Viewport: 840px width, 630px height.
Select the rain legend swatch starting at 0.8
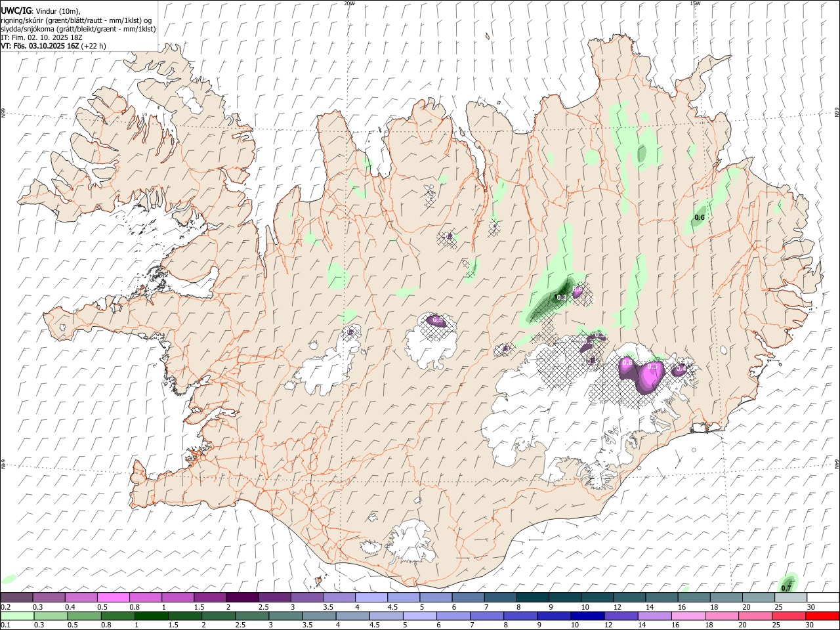click(x=117, y=616)
